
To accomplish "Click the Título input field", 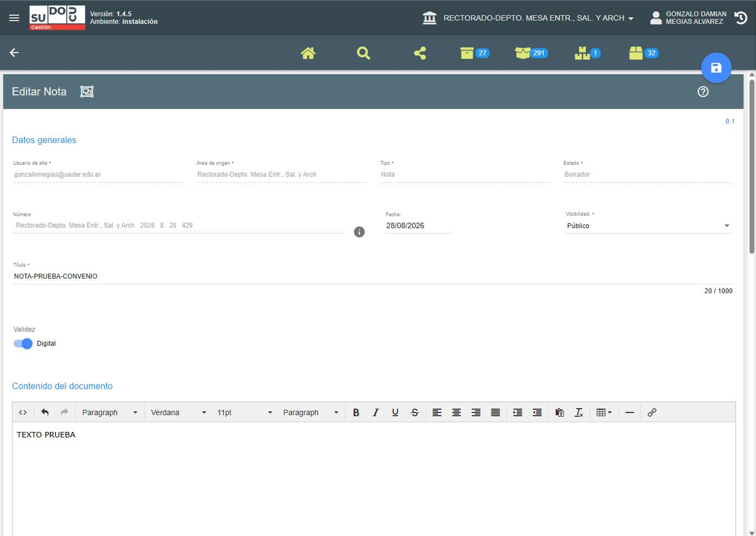I will tap(373, 276).
